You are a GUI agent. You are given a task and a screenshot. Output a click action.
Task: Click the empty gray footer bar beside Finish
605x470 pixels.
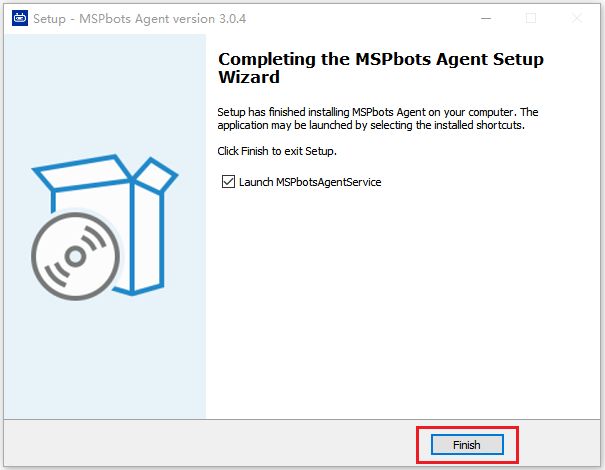(x=200, y=444)
